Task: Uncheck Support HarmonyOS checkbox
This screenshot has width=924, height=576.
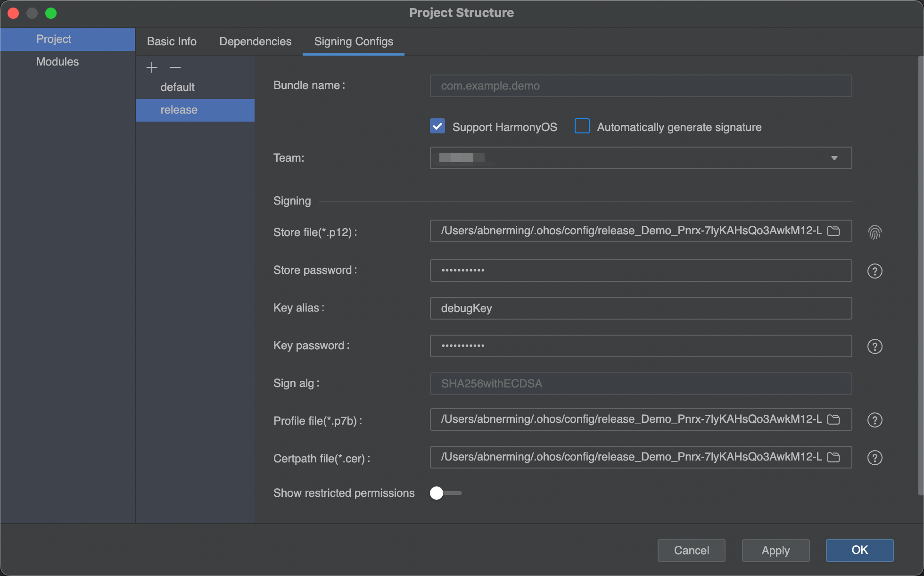Action: [437, 126]
